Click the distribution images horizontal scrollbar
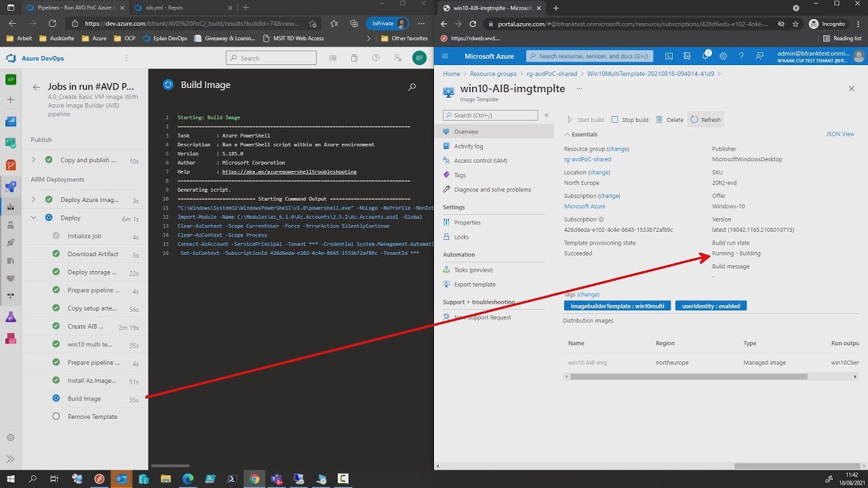Image resolution: width=868 pixels, height=488 pixels. point(688,376)
